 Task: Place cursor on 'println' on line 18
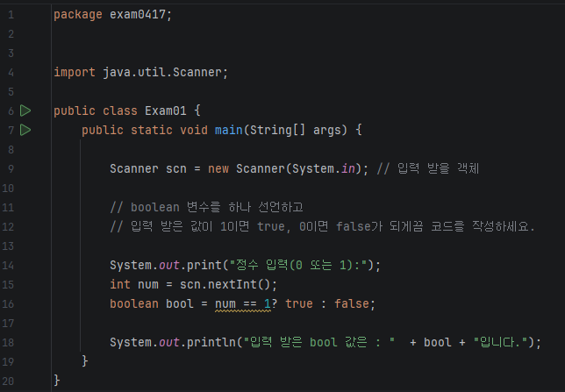pyautogui.click(x=211, y=342)
